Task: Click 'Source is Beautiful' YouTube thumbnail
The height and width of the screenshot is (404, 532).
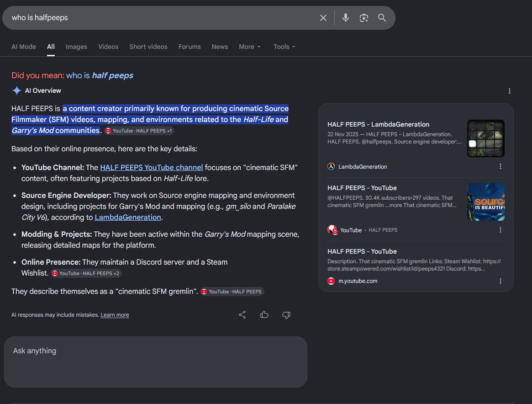Action: click(x=485, y=202)
